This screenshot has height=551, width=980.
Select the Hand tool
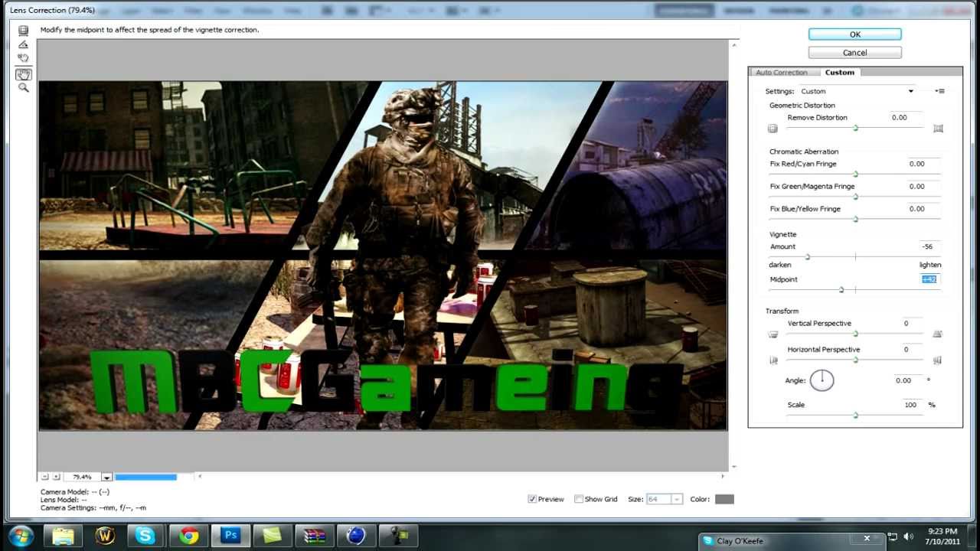(x=23, y=74)
